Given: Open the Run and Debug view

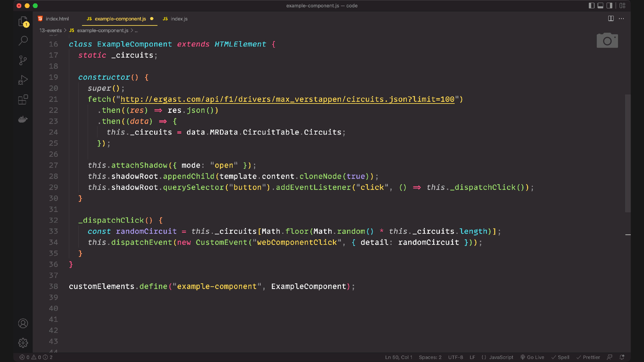Looking at the screenshot, I should (x=23, y=80).
